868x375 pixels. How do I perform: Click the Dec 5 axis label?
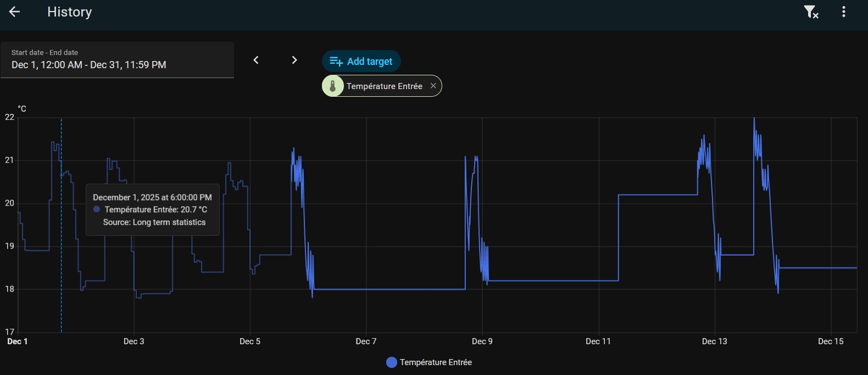250,341
